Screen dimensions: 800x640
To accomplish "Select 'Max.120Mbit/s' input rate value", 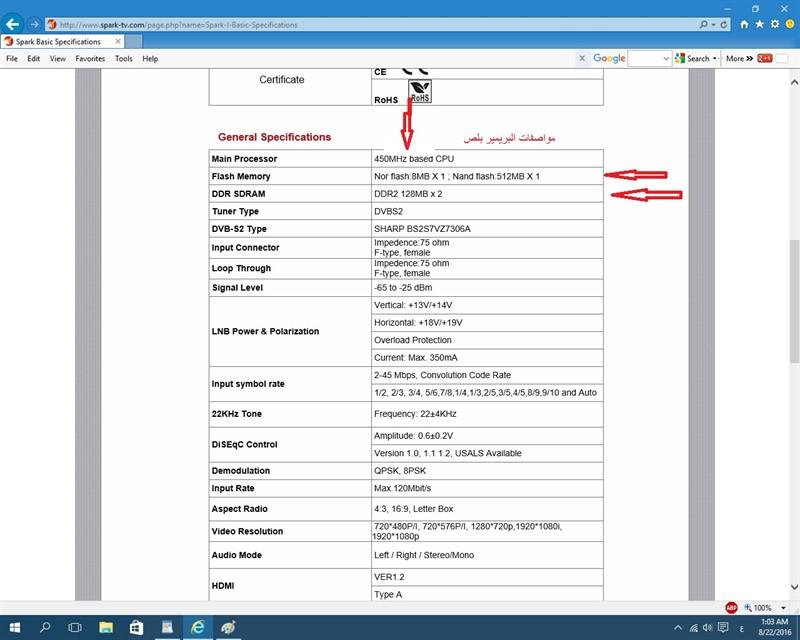I will tap(403, 488).
